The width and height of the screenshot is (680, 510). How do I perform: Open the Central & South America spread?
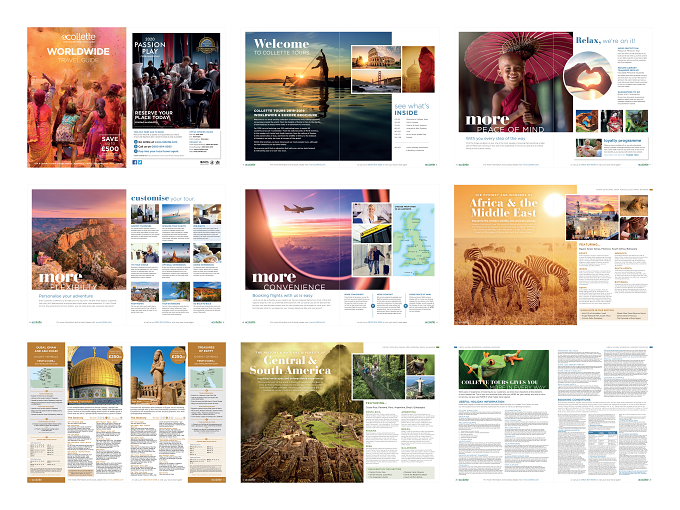[x=340, y=412]
